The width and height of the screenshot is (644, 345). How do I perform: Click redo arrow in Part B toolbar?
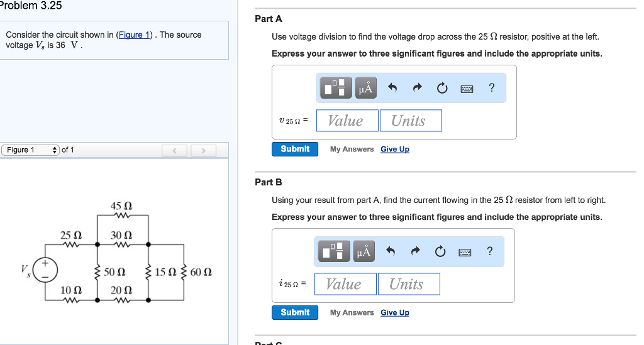416,251
